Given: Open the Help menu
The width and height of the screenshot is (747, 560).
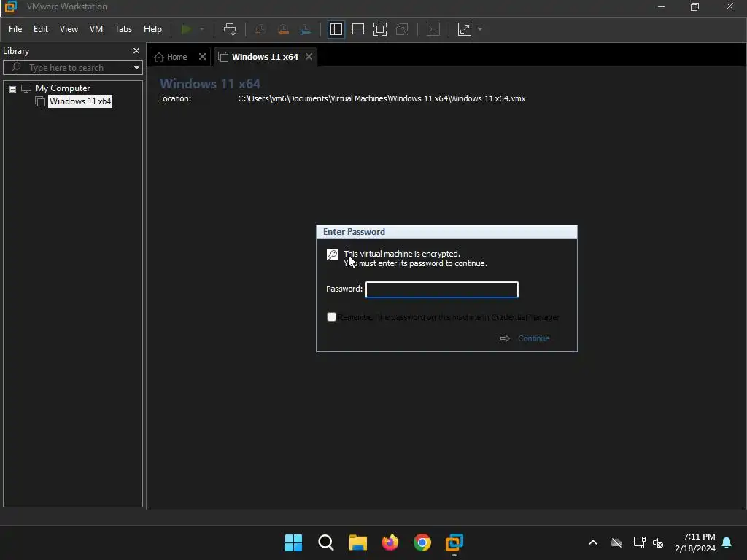Looking at the screenshot, I should click(152, 29).
